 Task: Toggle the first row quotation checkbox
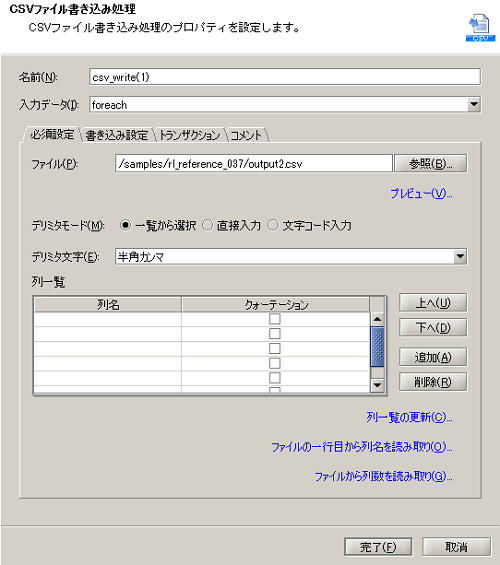[275, 319]
